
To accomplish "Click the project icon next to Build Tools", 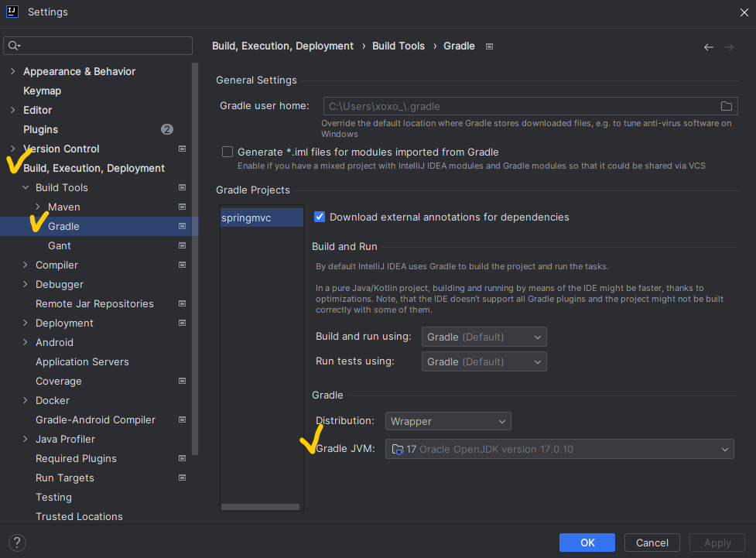I will (183, 187).
